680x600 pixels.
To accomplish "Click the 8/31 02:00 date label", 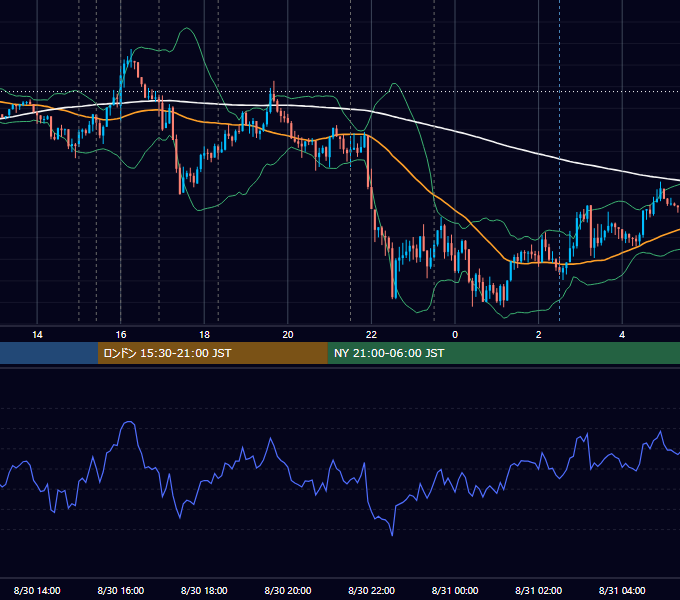I will (x=539, y=590).
